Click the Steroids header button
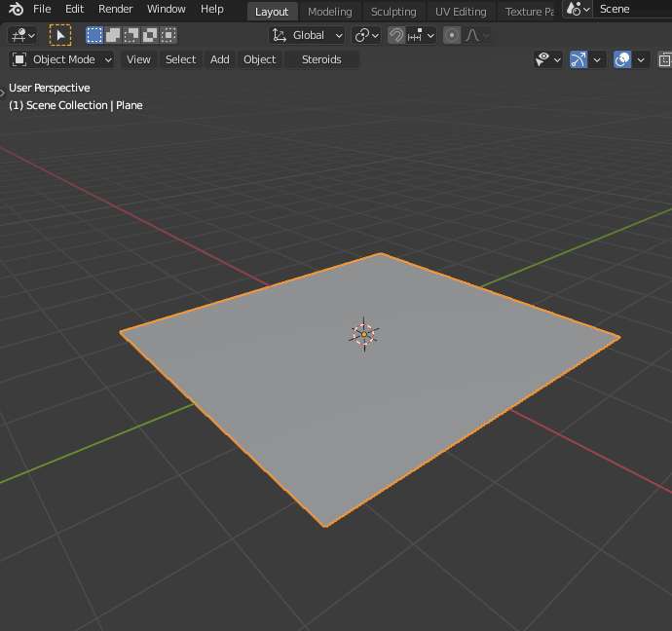 click(321, 59)
